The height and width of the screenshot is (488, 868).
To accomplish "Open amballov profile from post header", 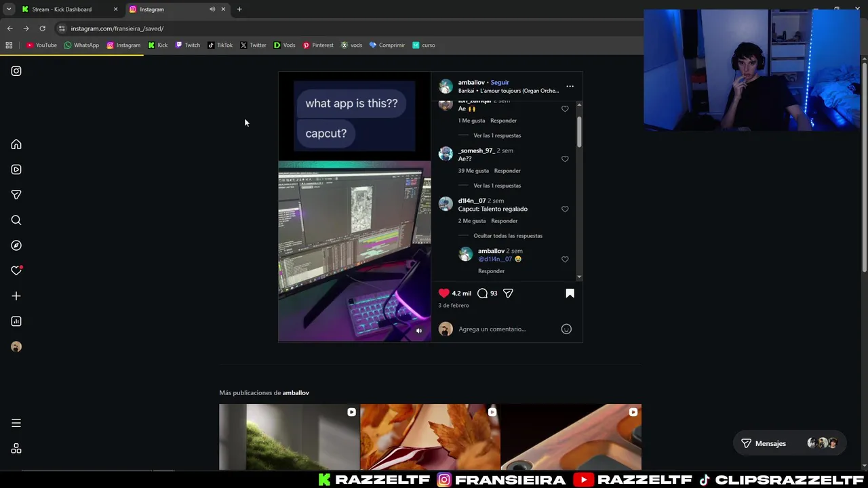I will [x=471, y=83].
